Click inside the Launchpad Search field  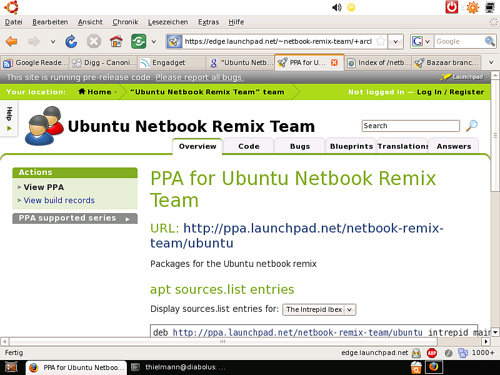(x=411, y=126)
